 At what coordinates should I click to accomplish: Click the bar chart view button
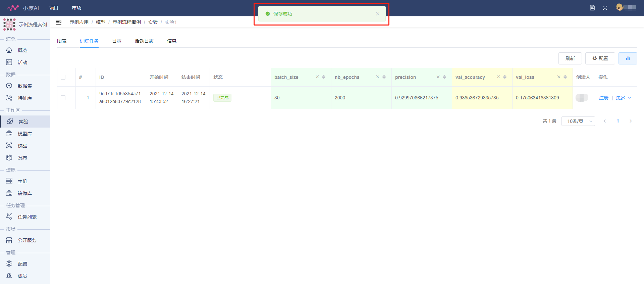[628, 58]
